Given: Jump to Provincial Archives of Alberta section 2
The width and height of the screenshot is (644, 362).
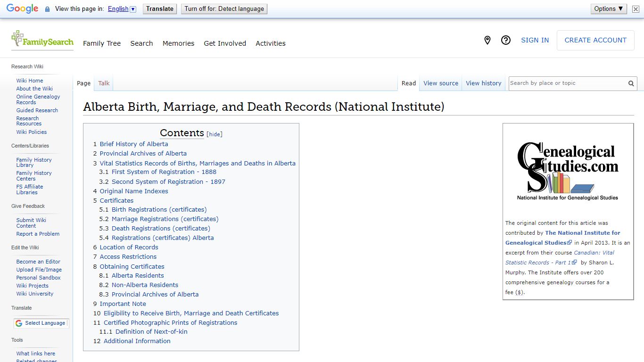Looking at the screenshot, I should 143,154.
